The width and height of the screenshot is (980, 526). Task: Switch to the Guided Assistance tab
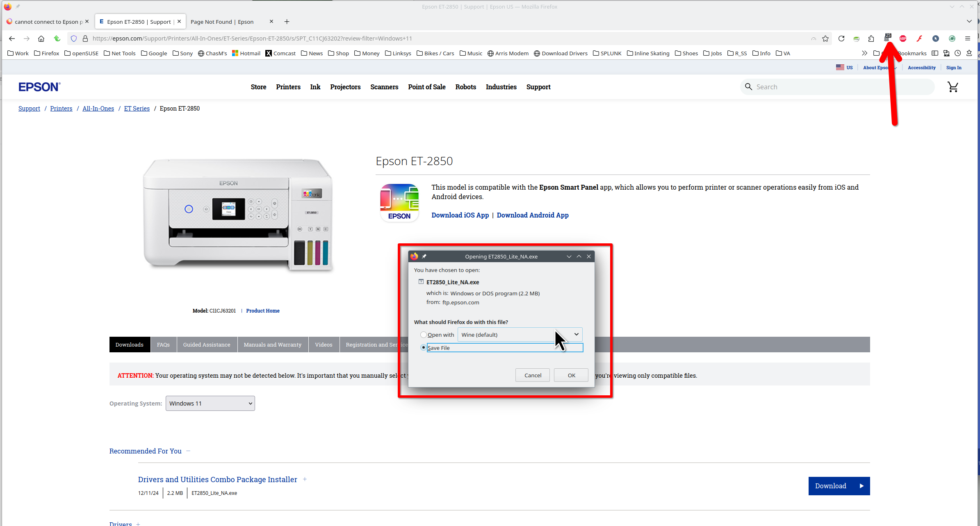click(207, 345)
